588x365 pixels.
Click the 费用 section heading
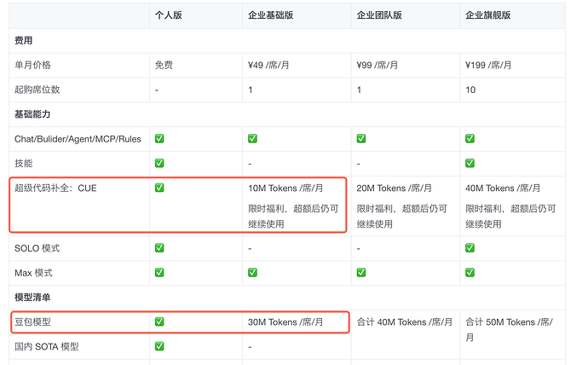[23, 41]
